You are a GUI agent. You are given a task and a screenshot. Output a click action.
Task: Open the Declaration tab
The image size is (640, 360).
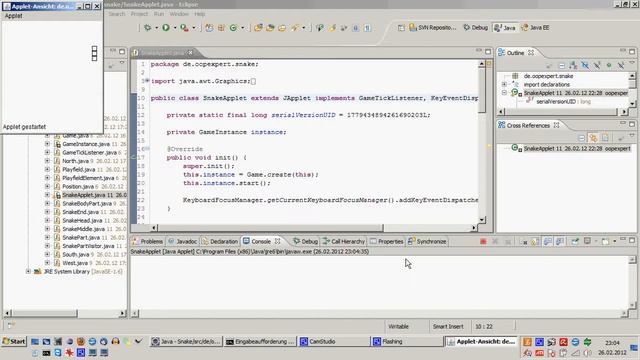220,242
